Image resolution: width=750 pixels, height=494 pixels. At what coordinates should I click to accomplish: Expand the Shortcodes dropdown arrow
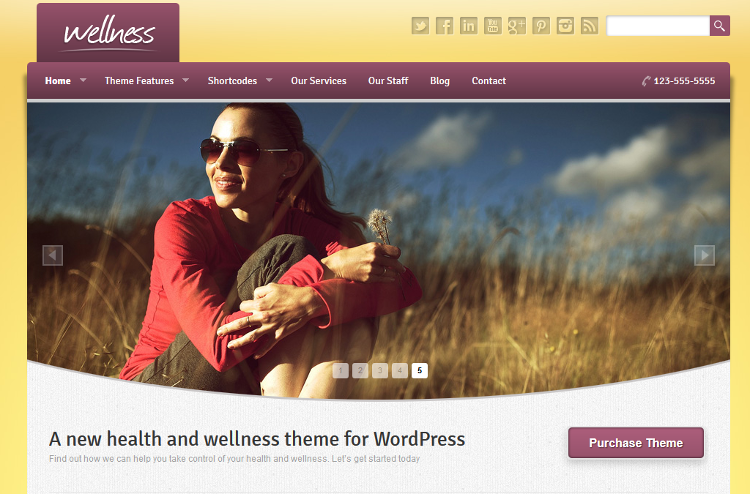[269, 80]
